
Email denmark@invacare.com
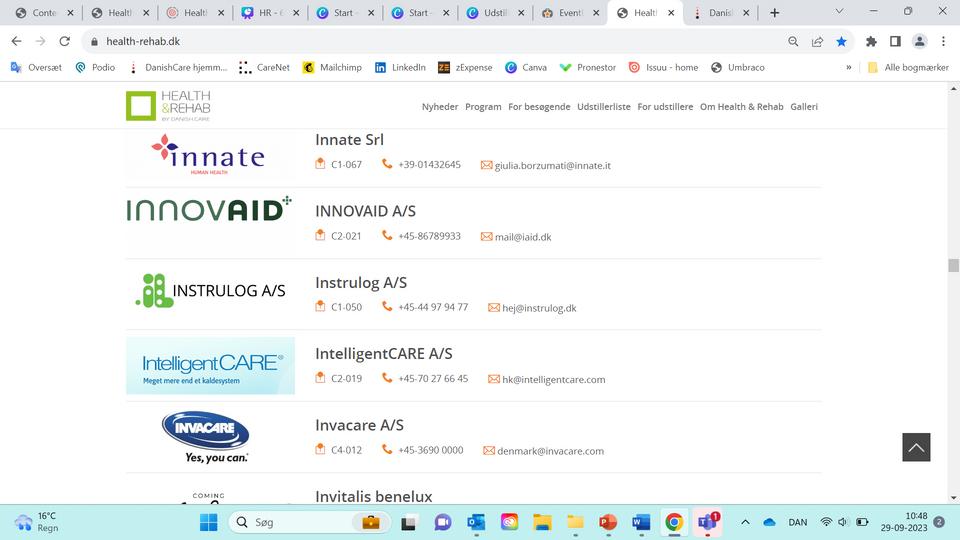coord(550,451)
